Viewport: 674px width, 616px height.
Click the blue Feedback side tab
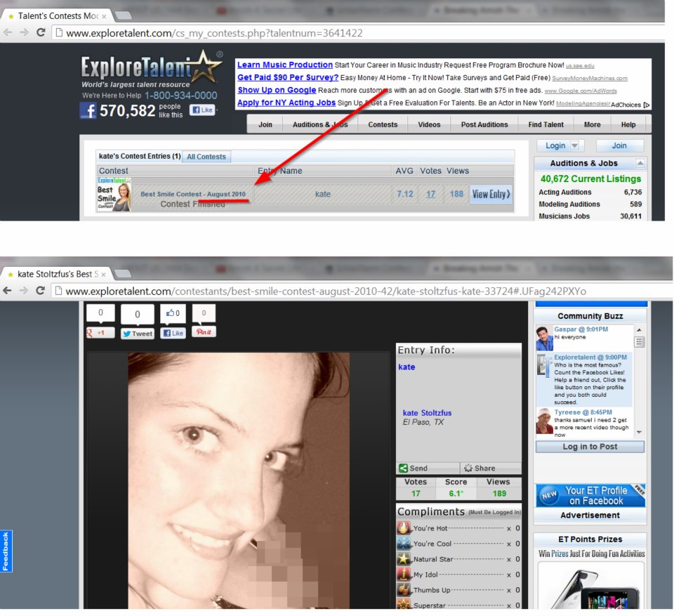(6, 551)
